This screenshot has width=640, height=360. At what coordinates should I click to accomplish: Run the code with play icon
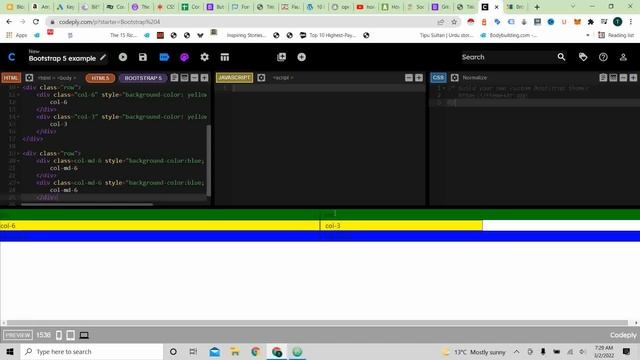click(x=123, y=57)
